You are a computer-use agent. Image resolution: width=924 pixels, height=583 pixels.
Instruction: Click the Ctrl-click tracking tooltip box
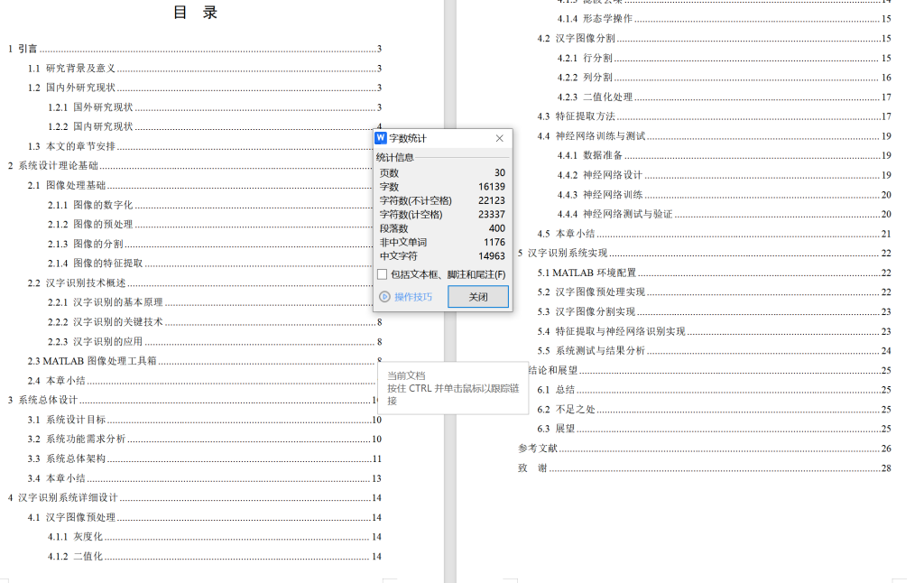point(453,387)
